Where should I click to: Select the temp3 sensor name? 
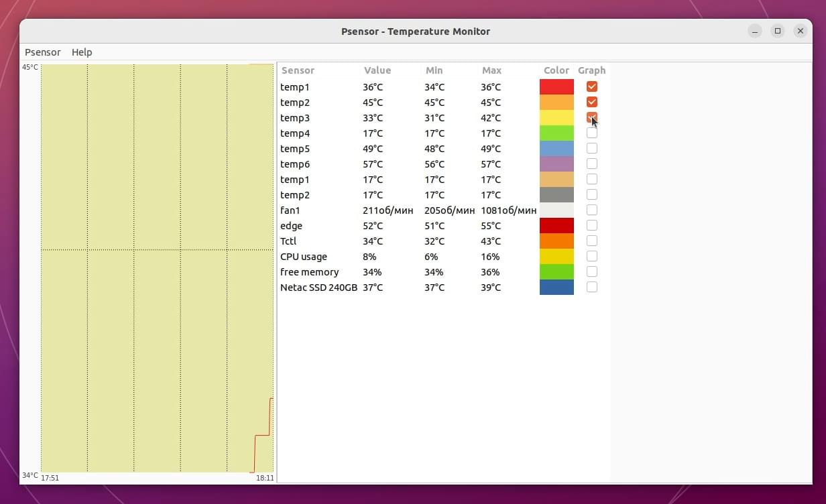click(295, 118)
